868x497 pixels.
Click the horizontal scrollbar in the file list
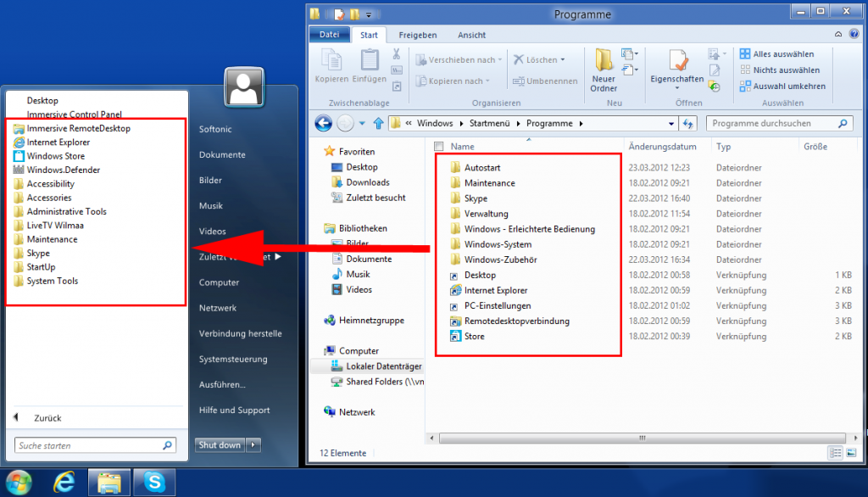pyautogui.click(x=643, y=438)
